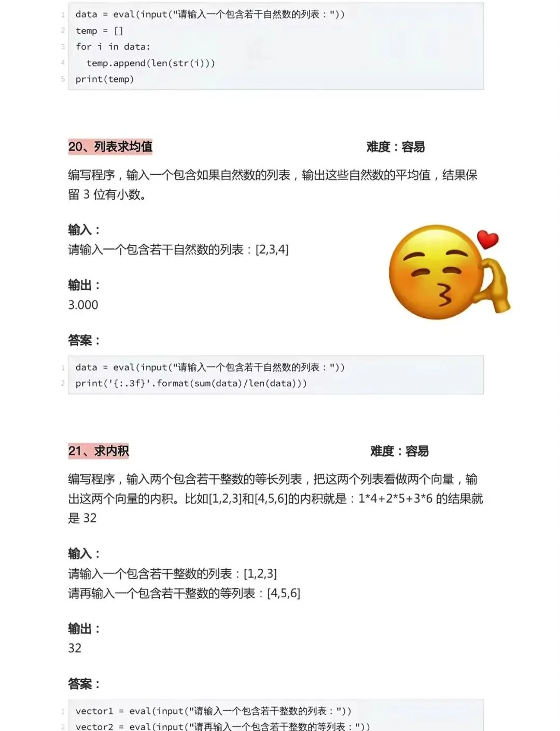Select the heading 21、求内积
Viewport: 560px width, 731px height.
pyautogui.click(x=99, y=451)
